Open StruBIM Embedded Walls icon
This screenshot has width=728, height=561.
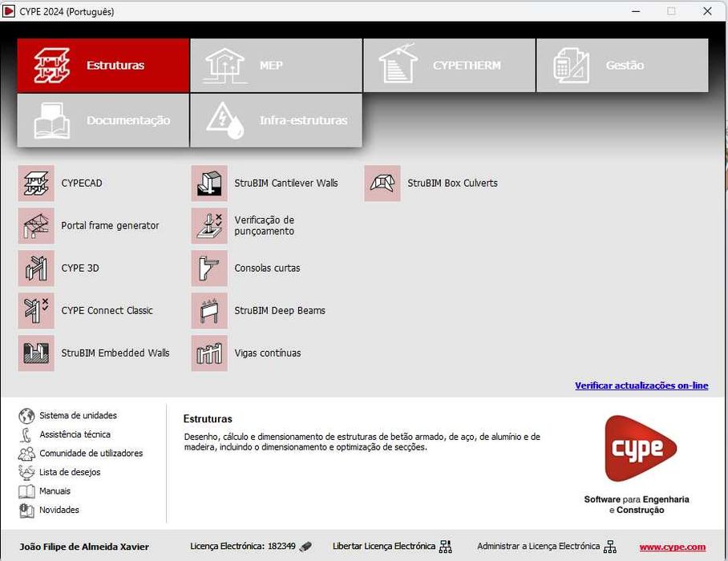click(x=36, y=353)
